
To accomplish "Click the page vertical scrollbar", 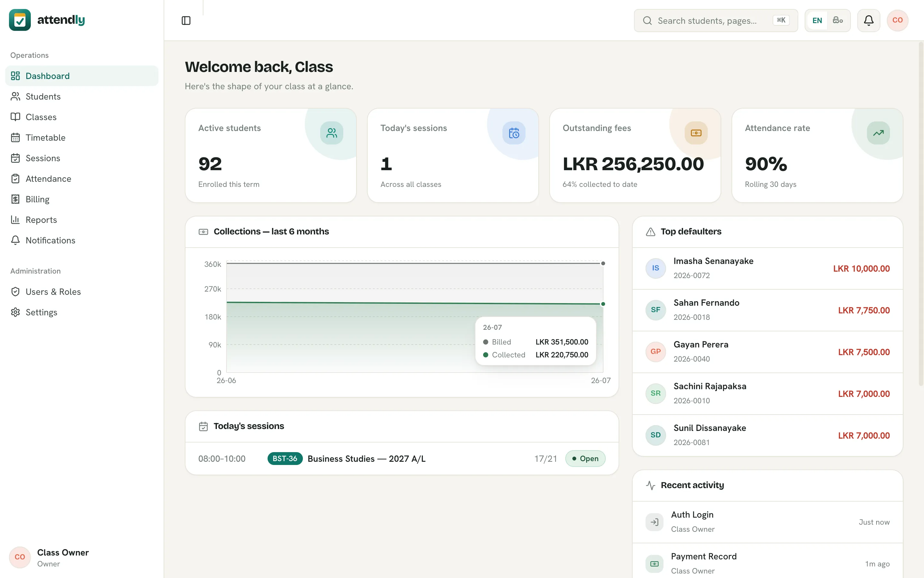I will point(921,214).
